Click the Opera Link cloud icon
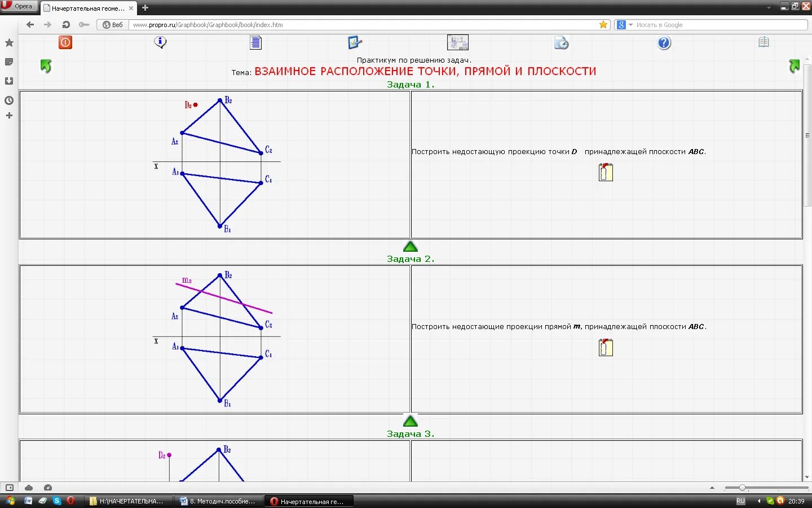This screenshot has height=508, width=812. tap(29, 488)
